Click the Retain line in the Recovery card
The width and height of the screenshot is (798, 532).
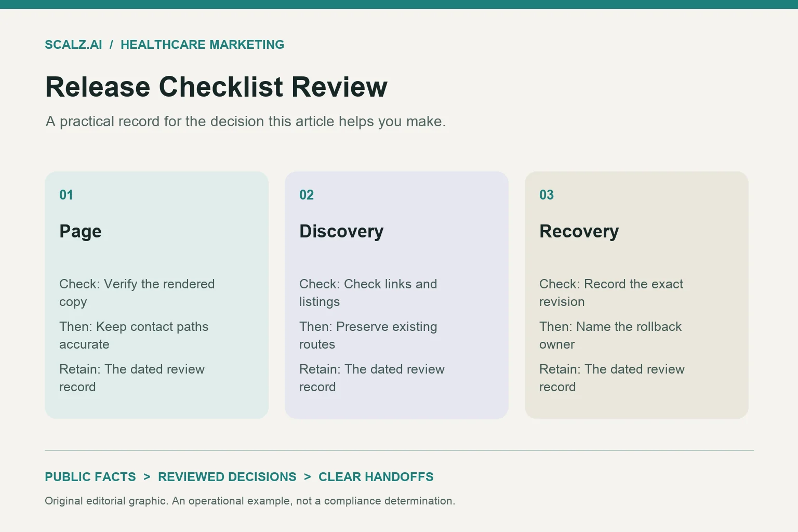tap(612, 378)
